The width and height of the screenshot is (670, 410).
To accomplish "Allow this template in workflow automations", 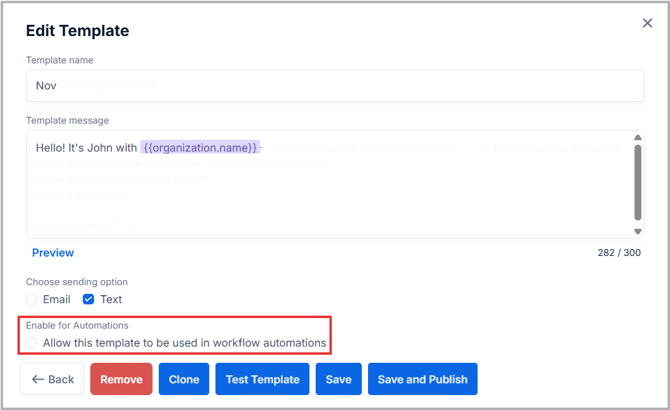I will point(32,343).
